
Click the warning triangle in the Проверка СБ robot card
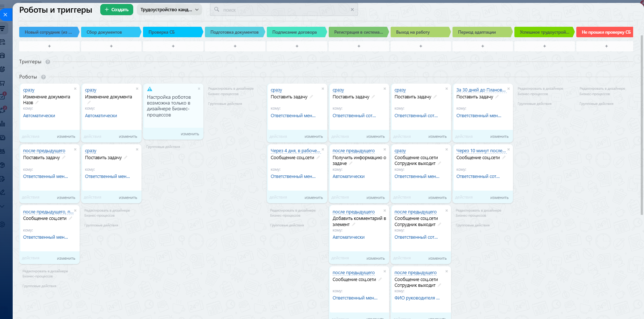point(150,89)
